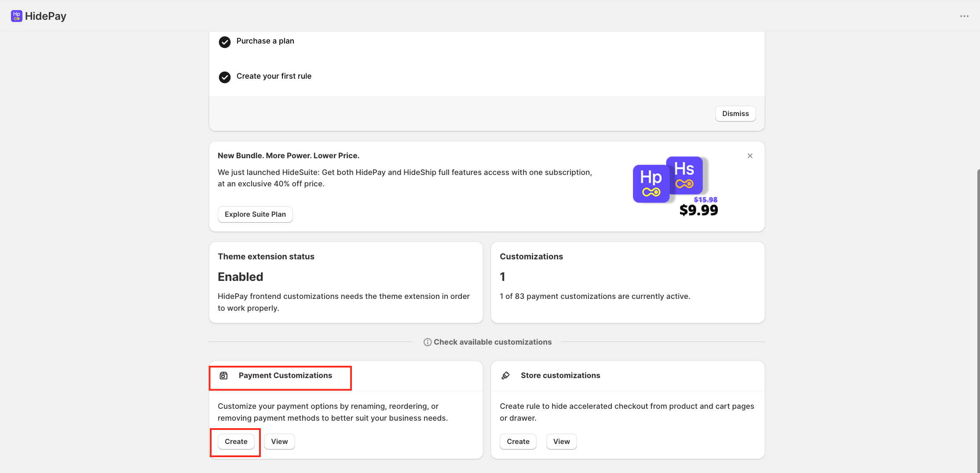
Task: Expand the Create your first rule step
Action: tap(274, 76)
